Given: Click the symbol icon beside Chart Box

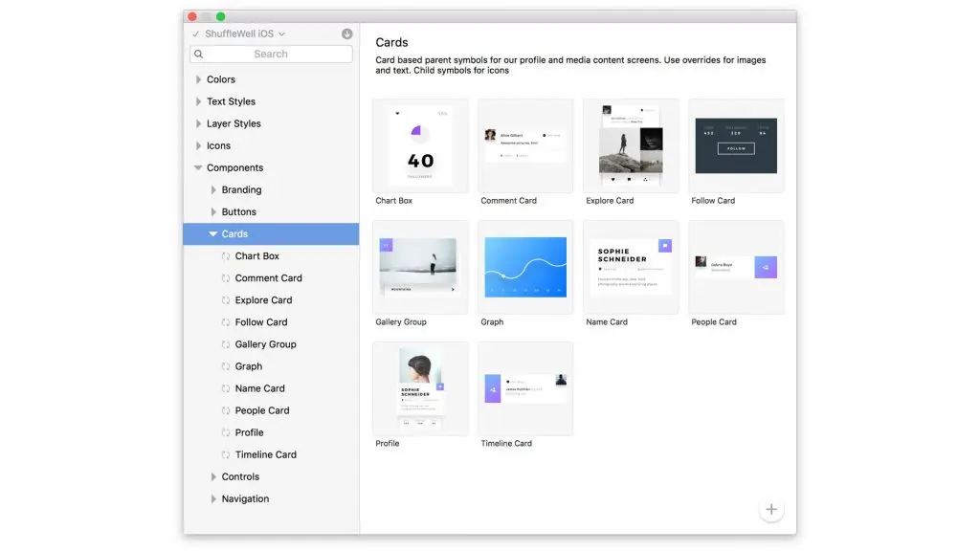Looking at the screenshot, I should (x=224, y=255).
